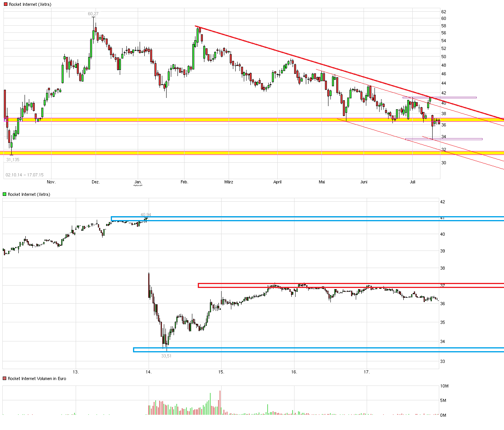Click the '52' price axis value
This screenshot has height=430, width=504.
coord(444,48)
